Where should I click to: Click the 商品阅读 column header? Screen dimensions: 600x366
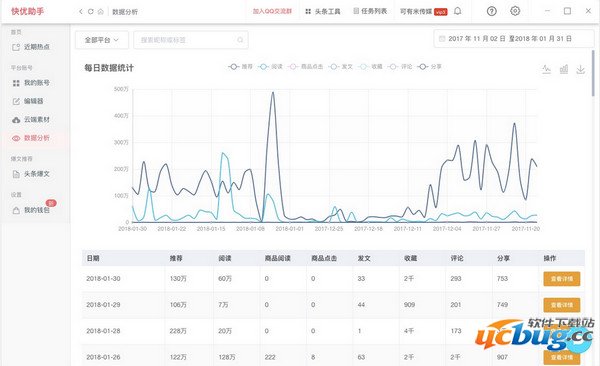pyautogui.click(x=277, y=258)
